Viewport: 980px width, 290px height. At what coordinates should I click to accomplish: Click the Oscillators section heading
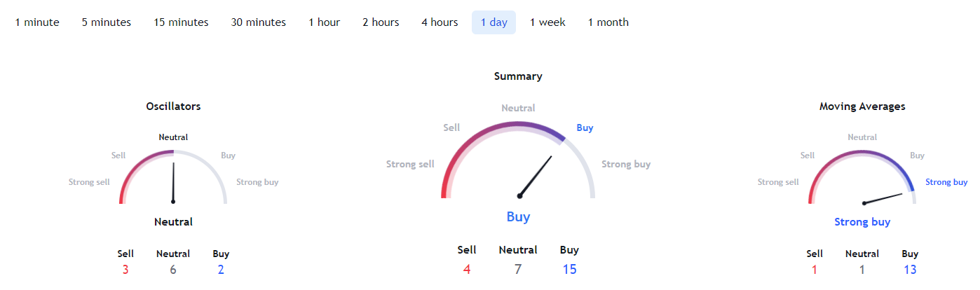(173, 106)
